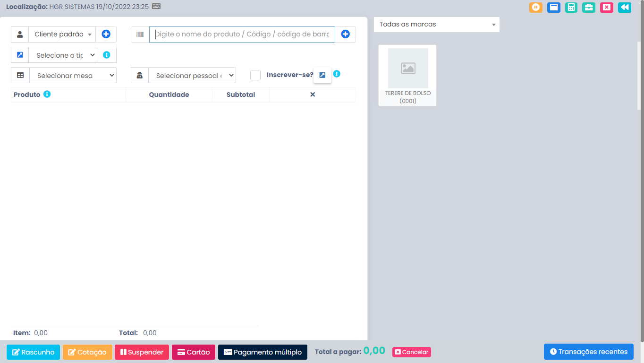Open the Todas as marcas dropdown
The image size is (644, 363).
[436, 25]
